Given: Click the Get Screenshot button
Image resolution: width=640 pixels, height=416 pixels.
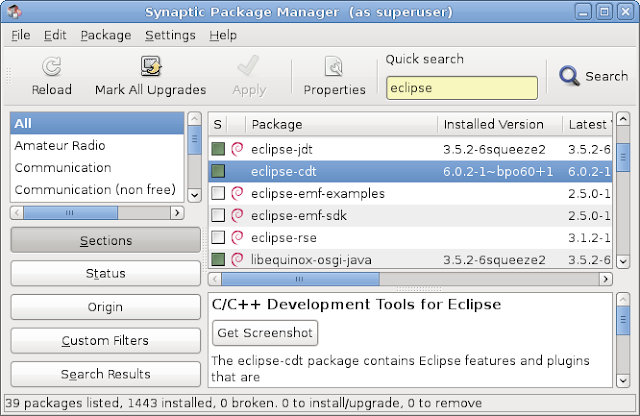Looking at the screenshot, I should (x=265, y=333).
